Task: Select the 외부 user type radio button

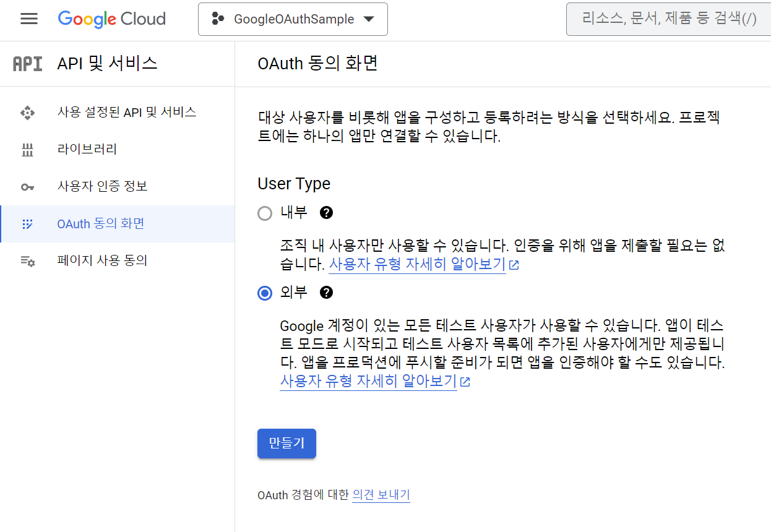Action: (265, 293)
